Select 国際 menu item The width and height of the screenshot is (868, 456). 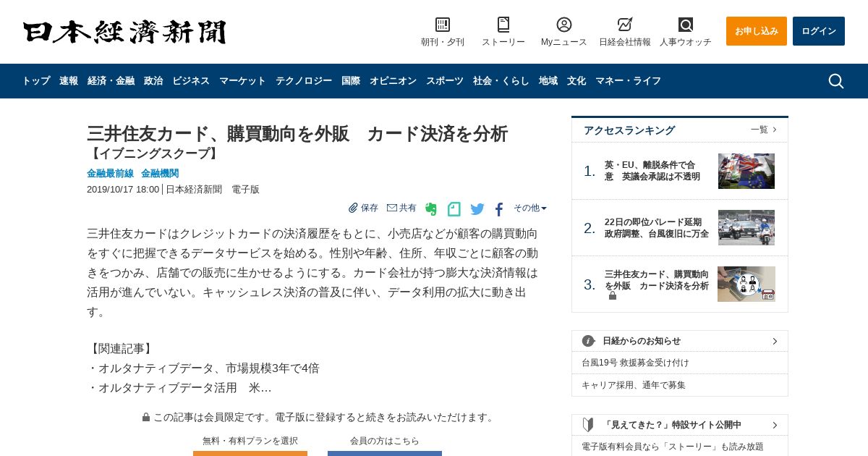351,81
